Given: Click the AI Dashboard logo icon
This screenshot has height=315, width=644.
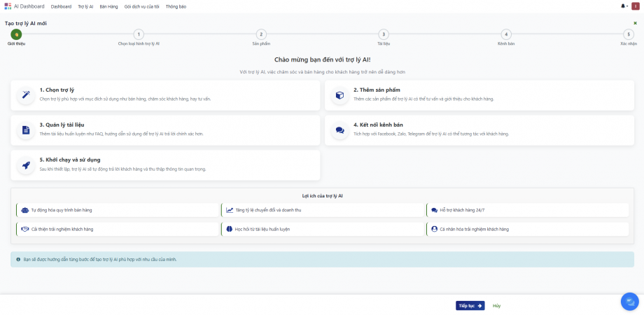Looking at the screenshot, I should pyautogui.click(x=8, y=6).
